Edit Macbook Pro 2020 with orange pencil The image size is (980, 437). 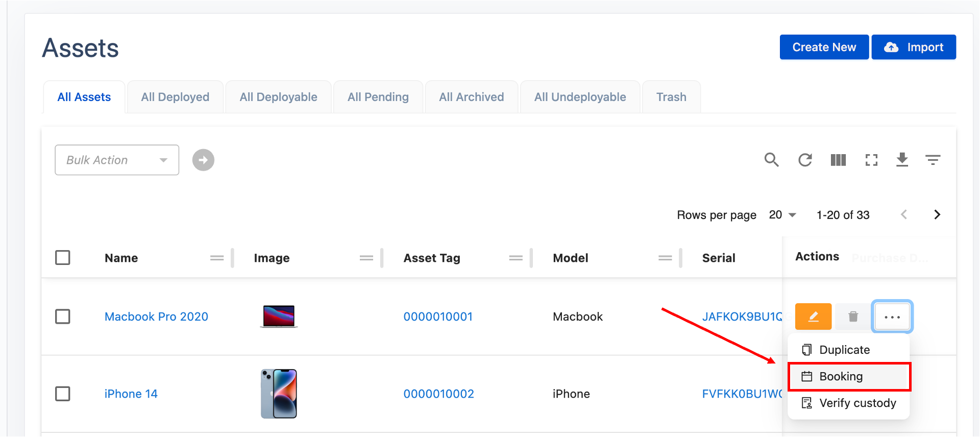[813, 317]
